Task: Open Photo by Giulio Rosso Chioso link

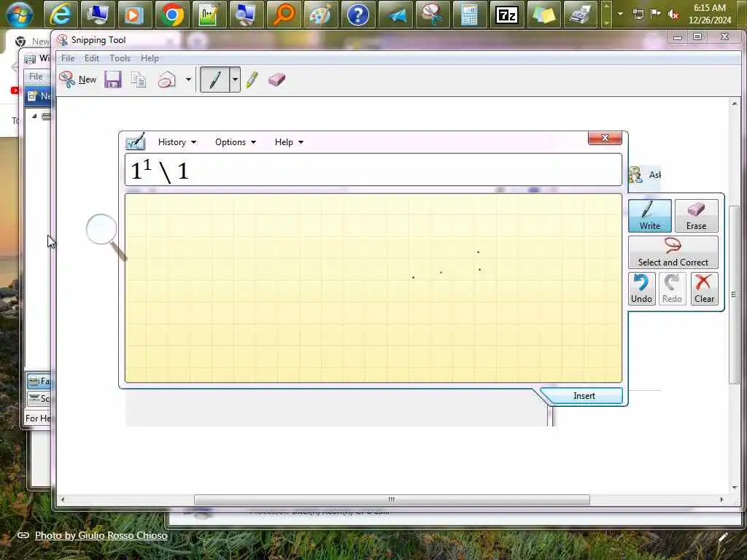Action: click(x=101, y=535)
